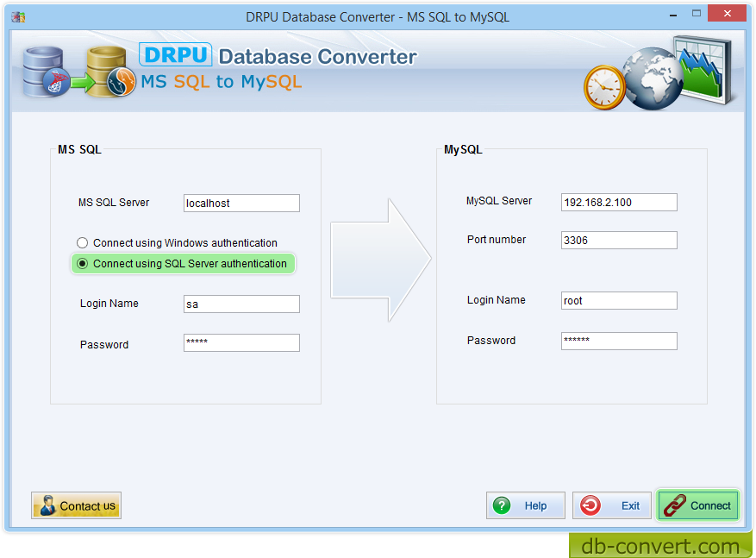Open Help via the green question mark button
This screenshot has height=558, width=756.
526,505
